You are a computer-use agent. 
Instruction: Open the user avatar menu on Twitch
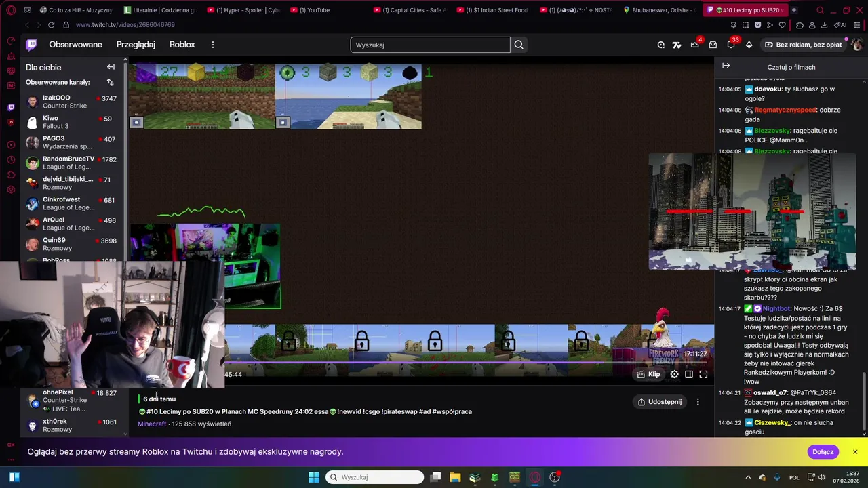point(856,45)
